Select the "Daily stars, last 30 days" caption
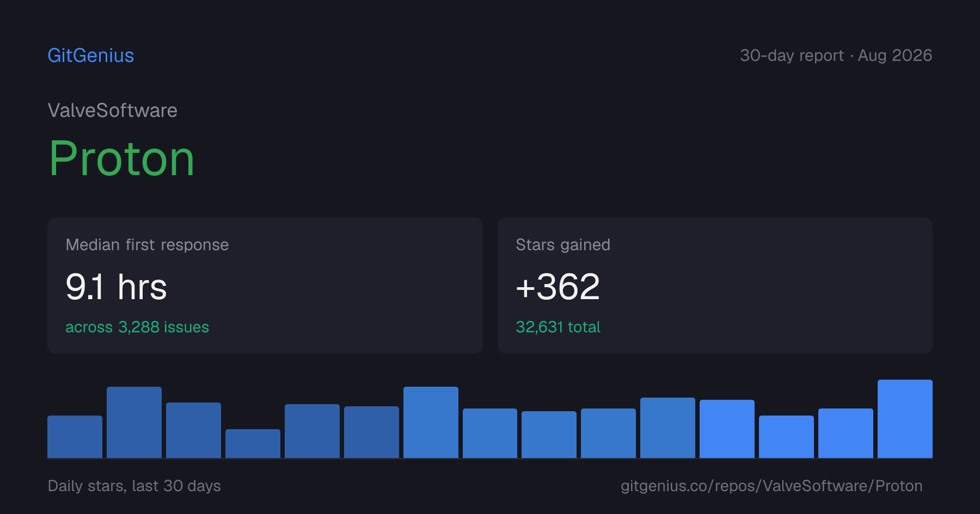Image resolution: width=980 pixels, height=514 pixels. click(x=134, y=486)
